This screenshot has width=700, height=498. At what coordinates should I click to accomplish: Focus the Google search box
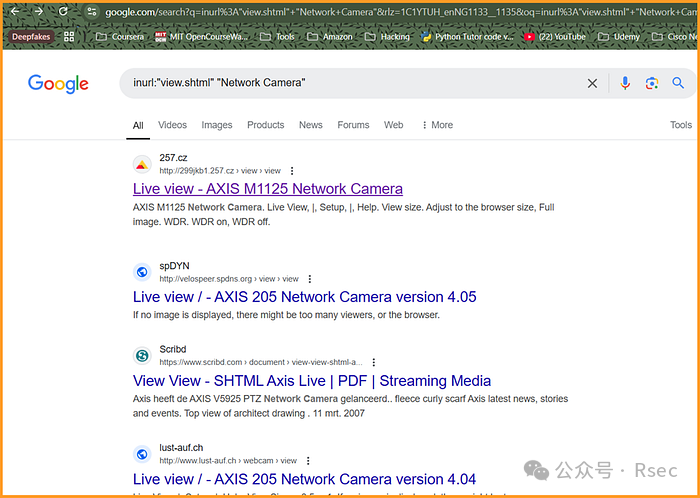click(353, 83)
